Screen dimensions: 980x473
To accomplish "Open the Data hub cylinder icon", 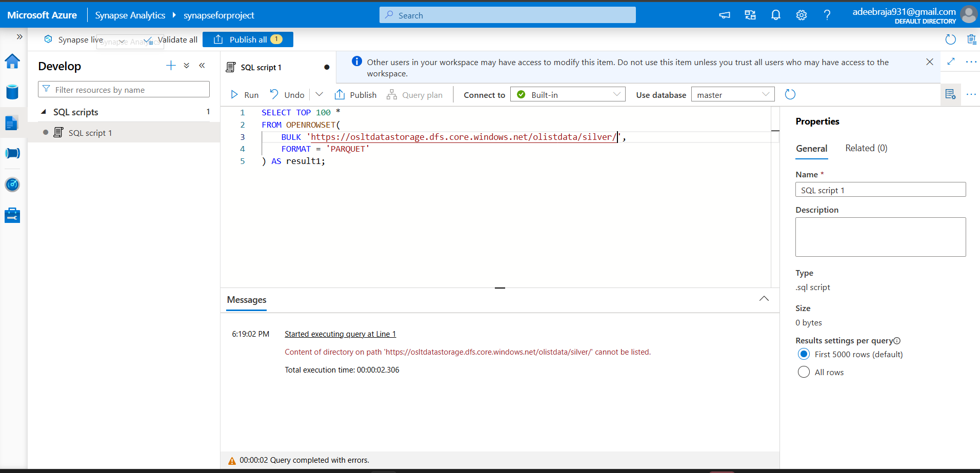I will point(12,92).
